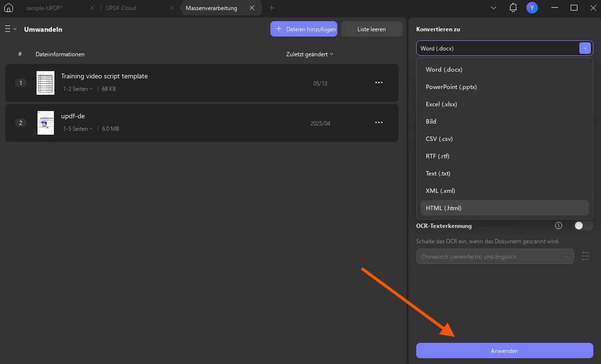
Task: Click row number 2 badge
Action: tap(20, 123)
